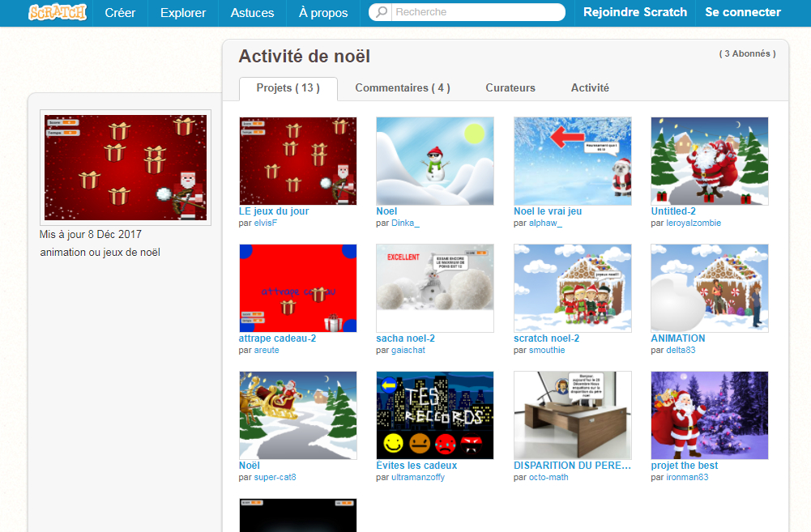The width and height of the screenshot is (811, 532).
Task: Visit author octo-math profile
Action: click(548, 477)
